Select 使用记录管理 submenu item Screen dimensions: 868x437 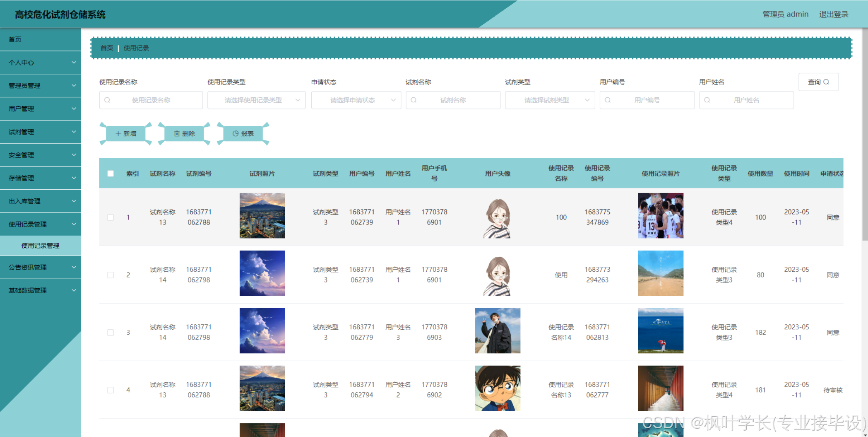pos(41,246)
